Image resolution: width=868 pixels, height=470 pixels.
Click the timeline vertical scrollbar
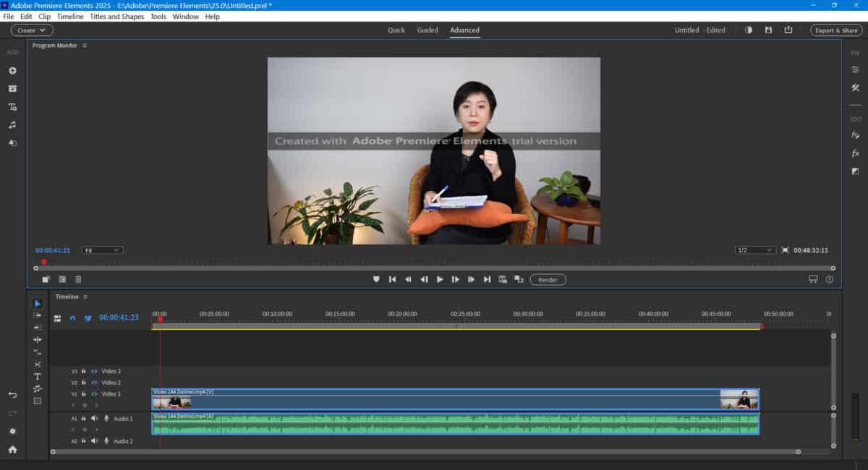(833, 371)
